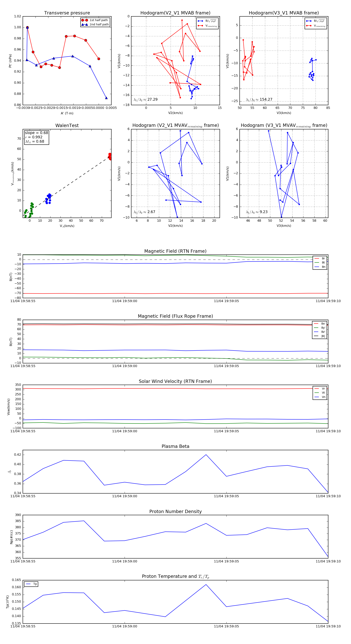Click 'Hodogram (V2_V1 MVAV remaining frame)' title

[x=175, y=125]
